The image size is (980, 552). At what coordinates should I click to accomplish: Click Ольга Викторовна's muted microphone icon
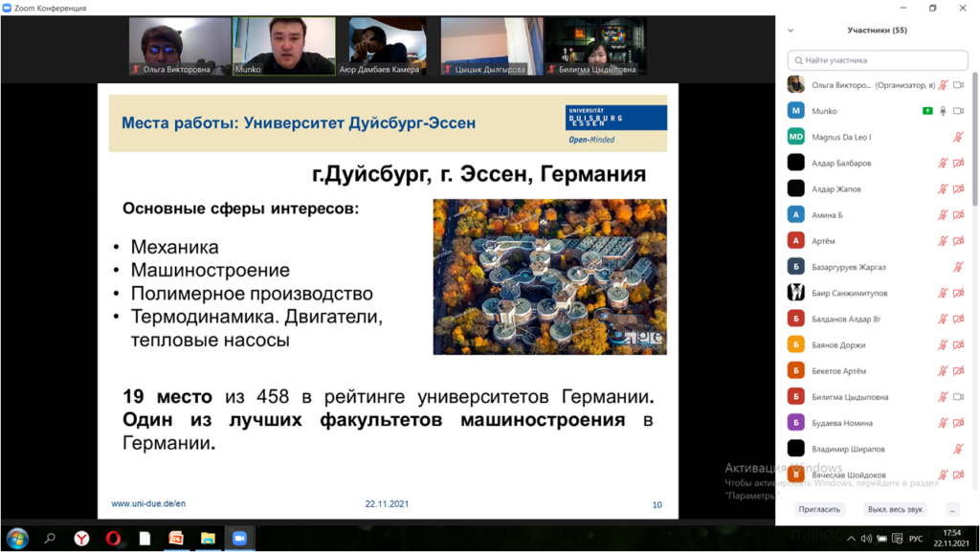tap(943, 85)
